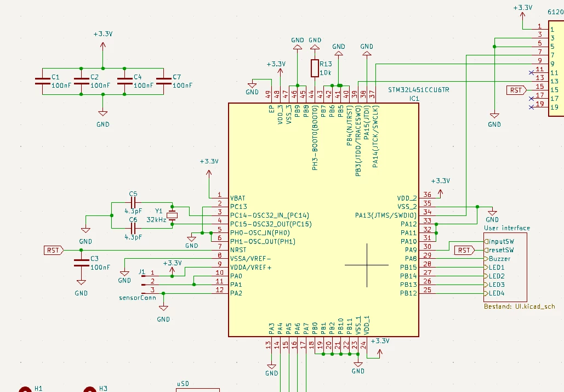The image size is (564, 392).
Task: Select capacitor C5 symbol
Action: [133, 203]
